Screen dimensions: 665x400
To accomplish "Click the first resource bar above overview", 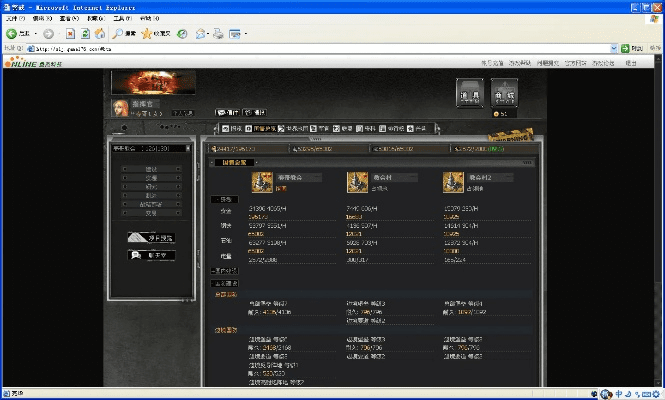I will coord(248,149).
